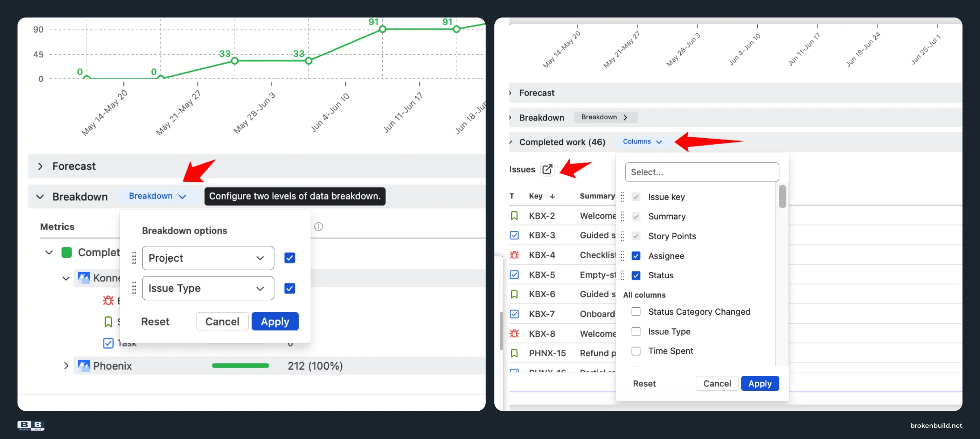The height and width of the screenshot is (439, 980).
Task: Cancel the breakdown options popup
Action: tap(222, 321)
